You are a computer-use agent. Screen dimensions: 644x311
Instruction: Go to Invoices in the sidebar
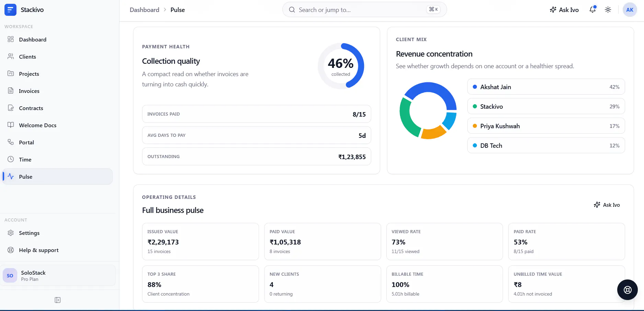click(58, 91)
